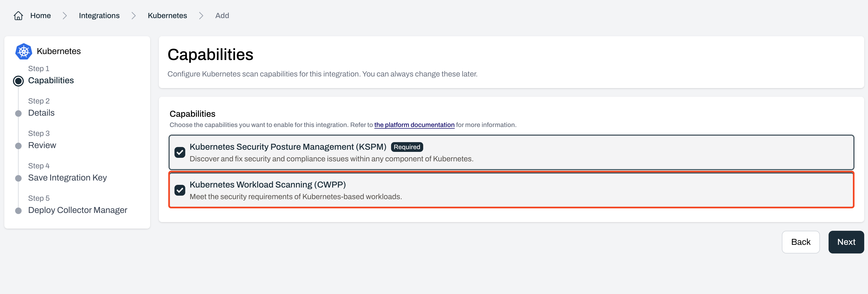Open the platform documentation link
Screen dimensions: 868x294
[x=414, y=125]
